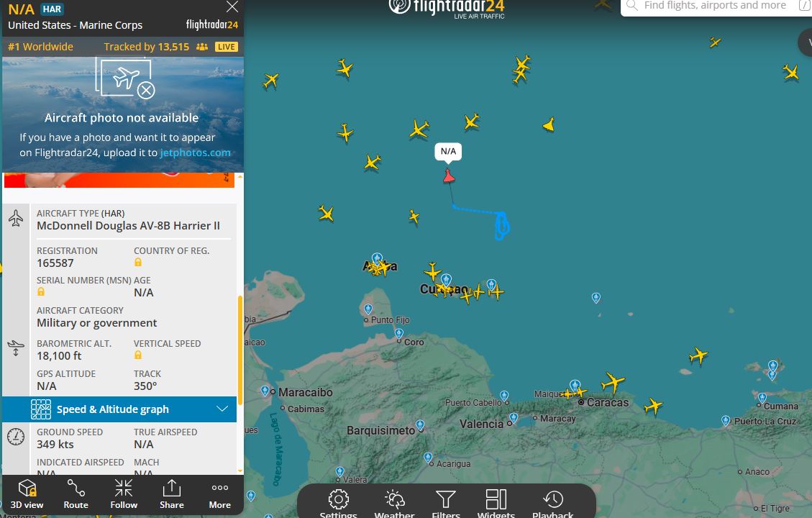Viewport: 812px width, 518px height.
Task: Click the chevron on Speed & Altitude graph
Action: (222, 409)
